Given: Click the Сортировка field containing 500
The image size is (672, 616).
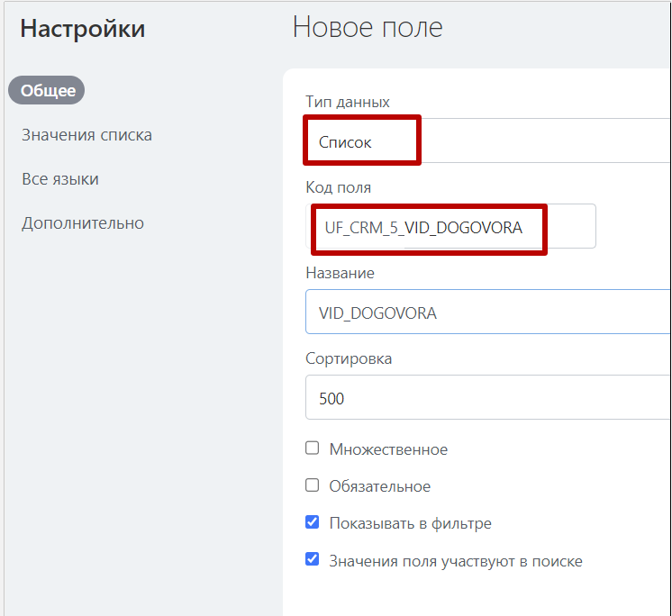Looking at the screenshot, I should (486, 398).
